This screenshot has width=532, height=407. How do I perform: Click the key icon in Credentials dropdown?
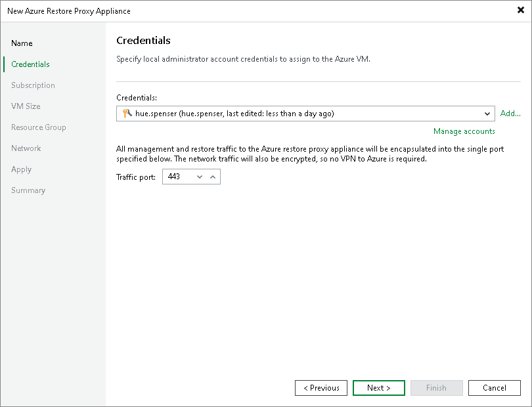127,114
